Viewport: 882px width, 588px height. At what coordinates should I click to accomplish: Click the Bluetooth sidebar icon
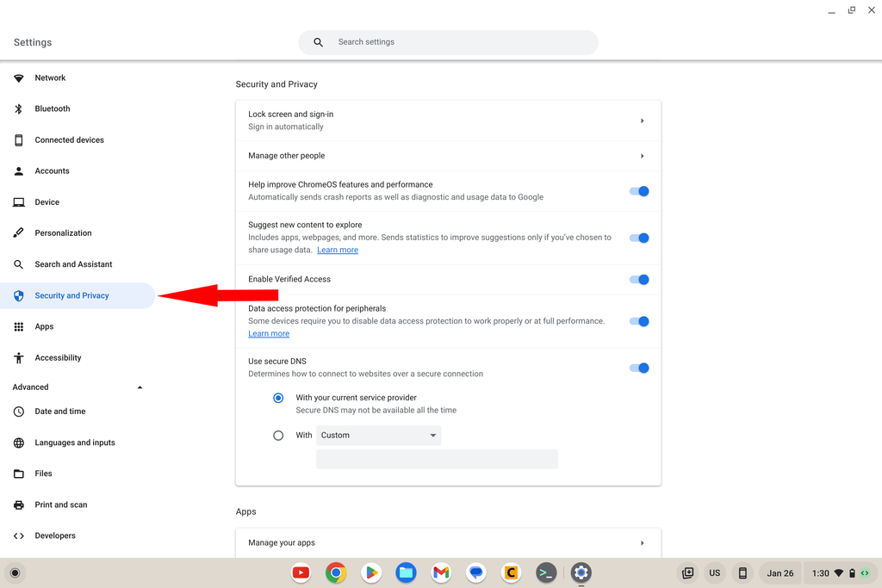19,108
